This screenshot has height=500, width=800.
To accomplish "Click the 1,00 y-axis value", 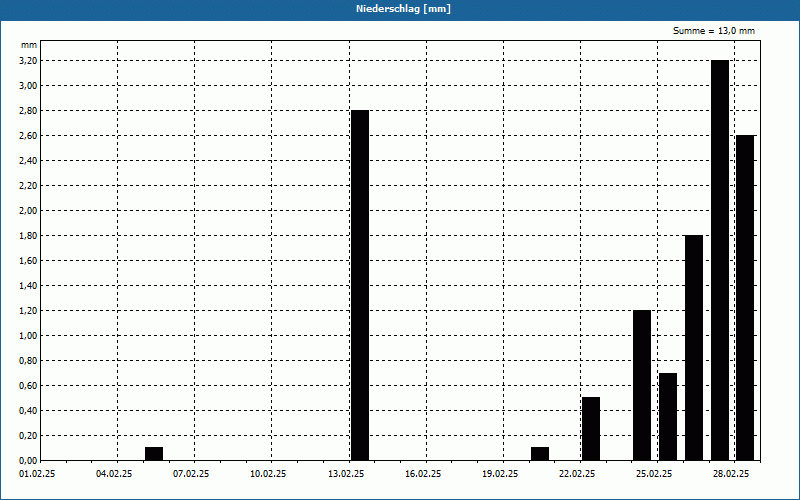I will pyautogui.click(x=28, y=336).
